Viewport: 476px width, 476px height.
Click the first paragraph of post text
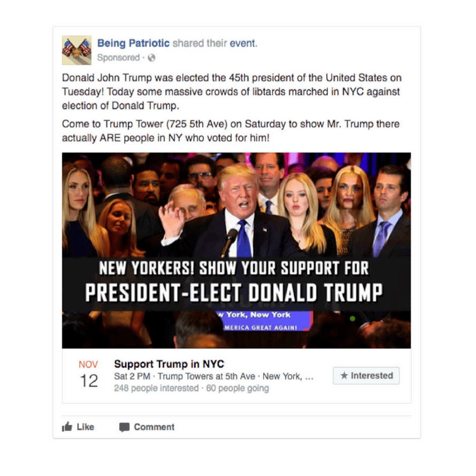pyautogui.click(x=232, y=91)
